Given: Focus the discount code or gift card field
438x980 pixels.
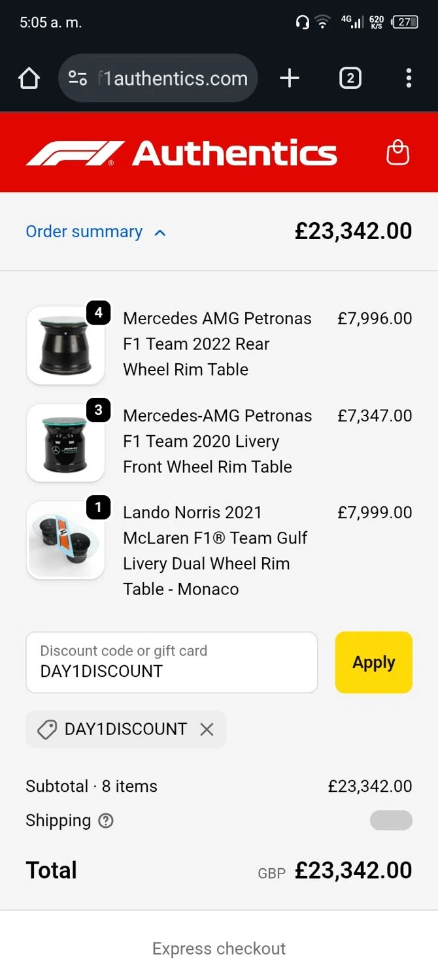Looking at the screenshot, I should pos(171,662).
